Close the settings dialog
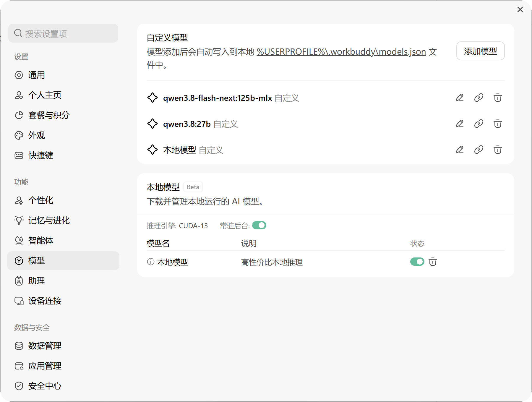 520,10
